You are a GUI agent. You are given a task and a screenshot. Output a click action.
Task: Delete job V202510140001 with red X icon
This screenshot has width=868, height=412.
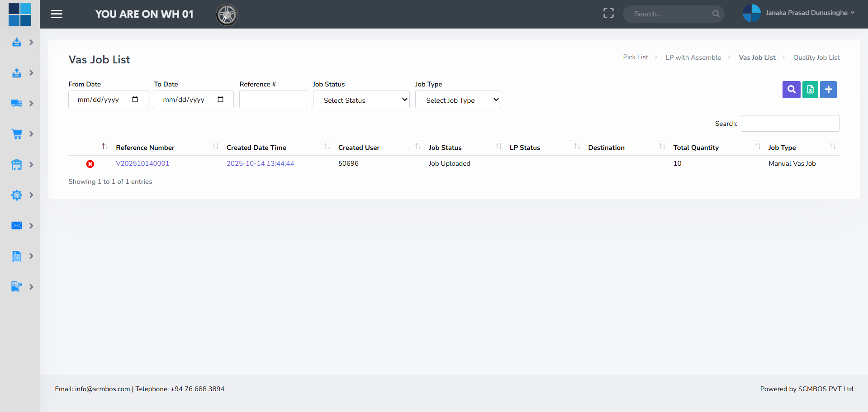[x=90, y=164]
